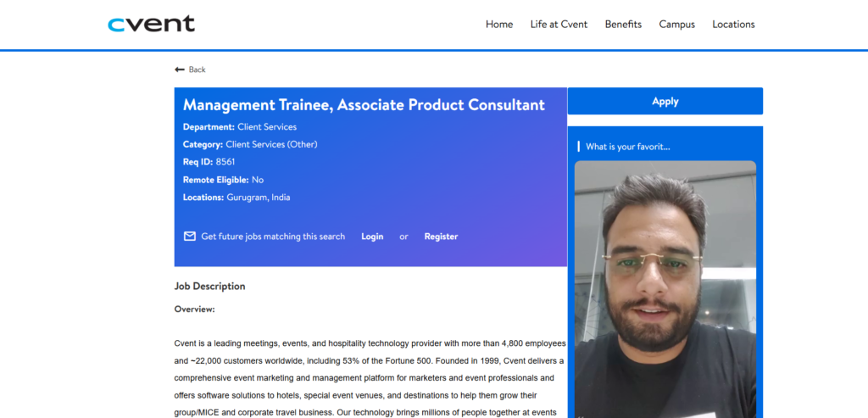Open the Campus menu item

(676, 25)
